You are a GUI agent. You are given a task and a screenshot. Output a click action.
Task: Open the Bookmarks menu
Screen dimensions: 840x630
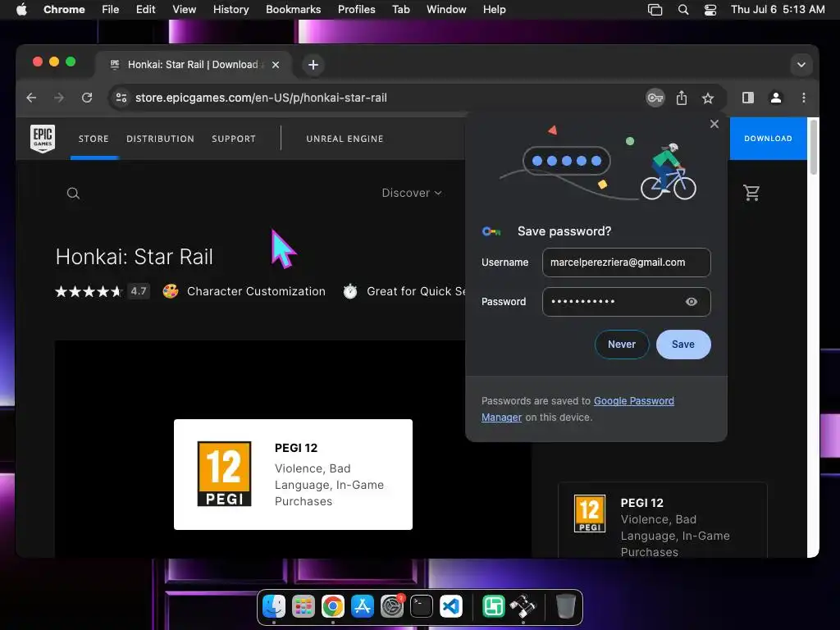[x=293, y=10]
